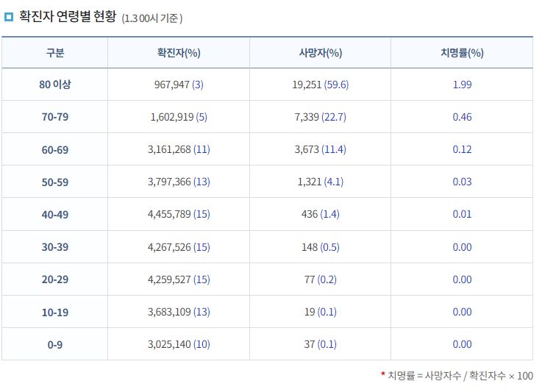This screenshot has width=542, height=392.
Task: Click the deaths cell 148 (0.5)
Action: point(321,247)
